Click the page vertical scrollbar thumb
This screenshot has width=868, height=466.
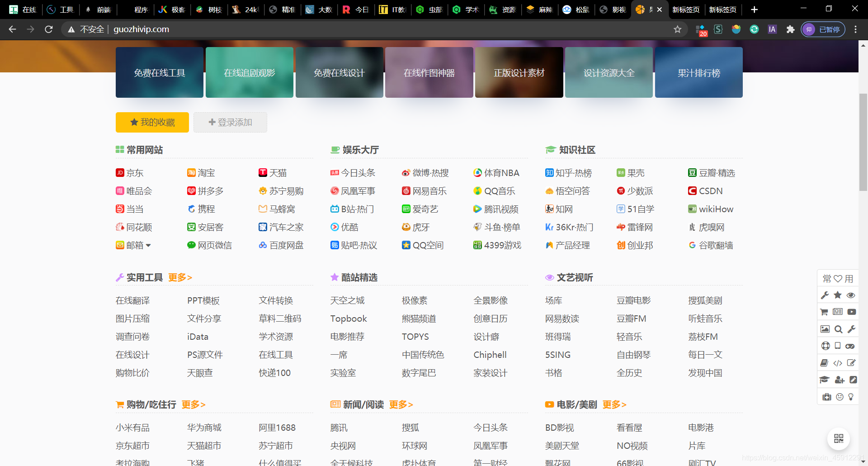click(863, 142)
